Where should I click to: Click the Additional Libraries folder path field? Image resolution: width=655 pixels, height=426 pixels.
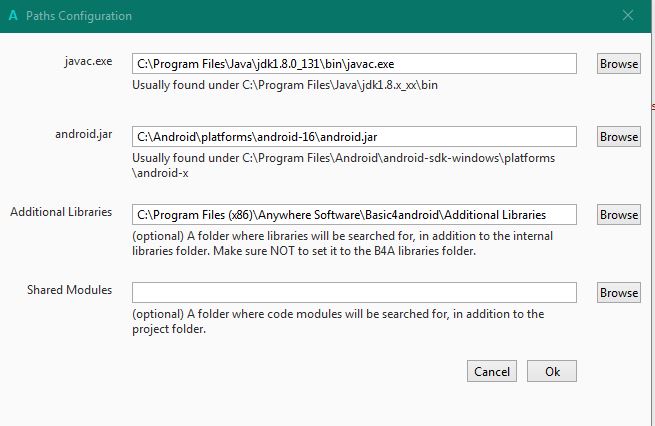point(354,215)
